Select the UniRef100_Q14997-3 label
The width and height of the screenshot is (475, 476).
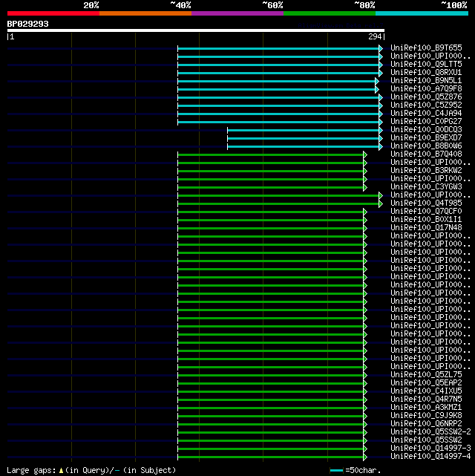point(430,449)
